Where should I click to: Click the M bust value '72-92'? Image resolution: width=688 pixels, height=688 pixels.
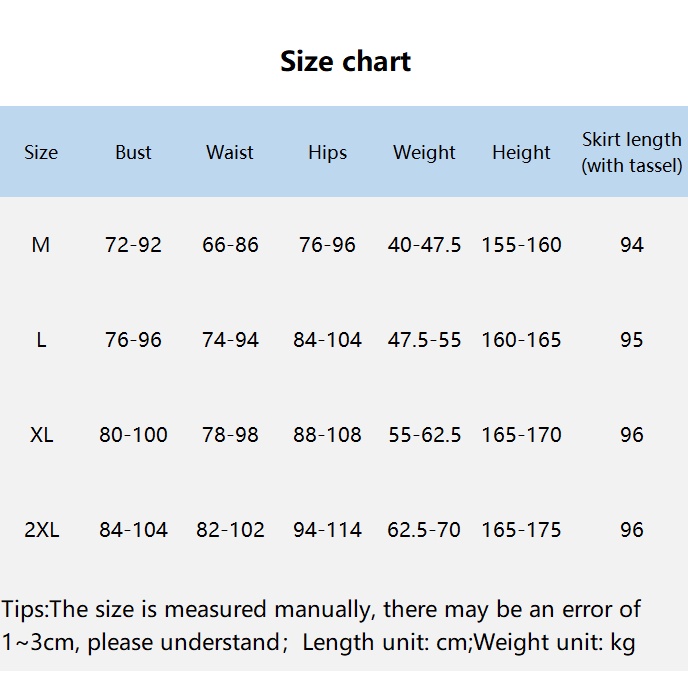tap(133, 245)
